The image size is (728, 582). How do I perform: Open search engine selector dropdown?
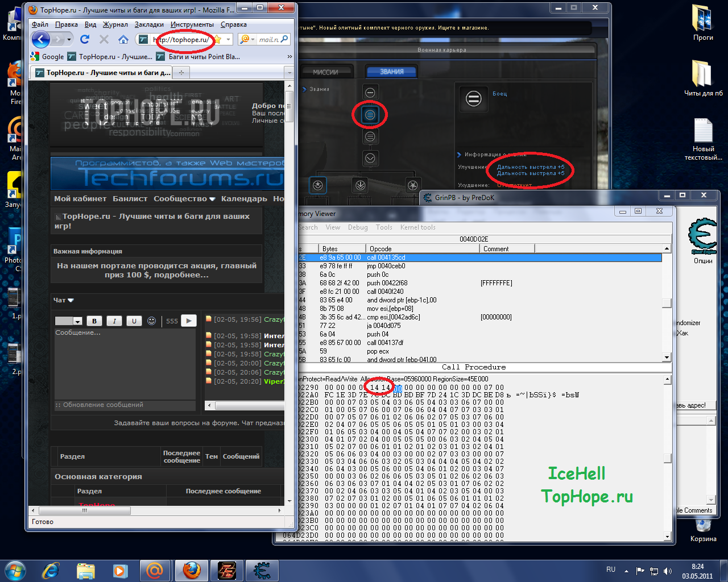252,39
